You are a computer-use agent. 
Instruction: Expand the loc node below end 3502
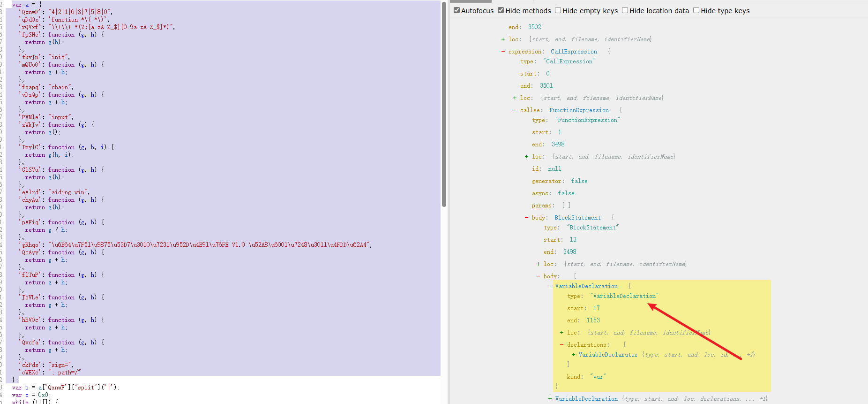point(503,39)
